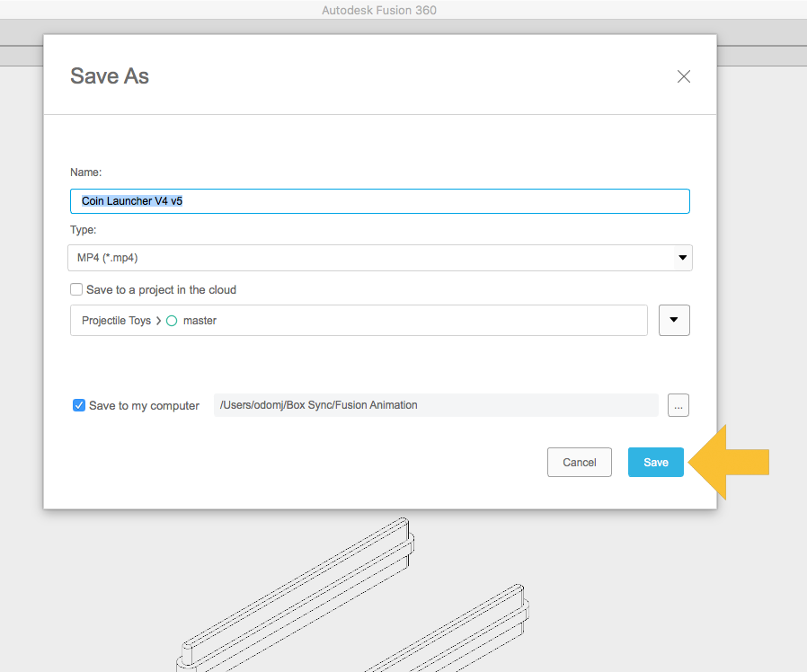Screen dimensions: 807x672
Task: Click the Save As dialog heading
Action: tap(110, 76)
